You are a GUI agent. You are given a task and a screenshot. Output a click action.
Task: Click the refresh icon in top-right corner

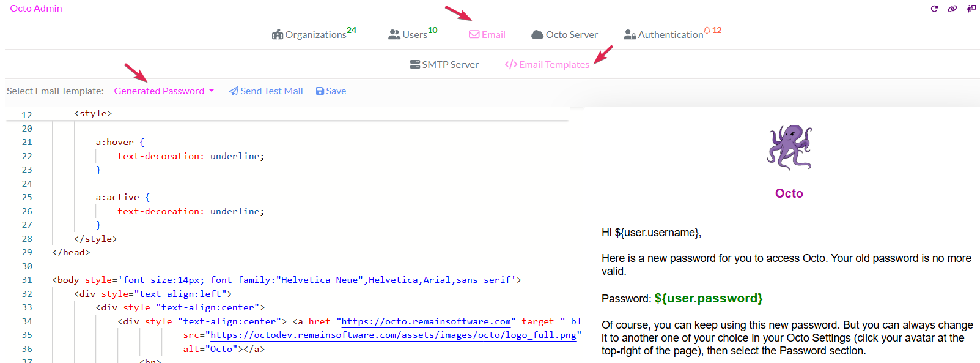tap(934, 9)
